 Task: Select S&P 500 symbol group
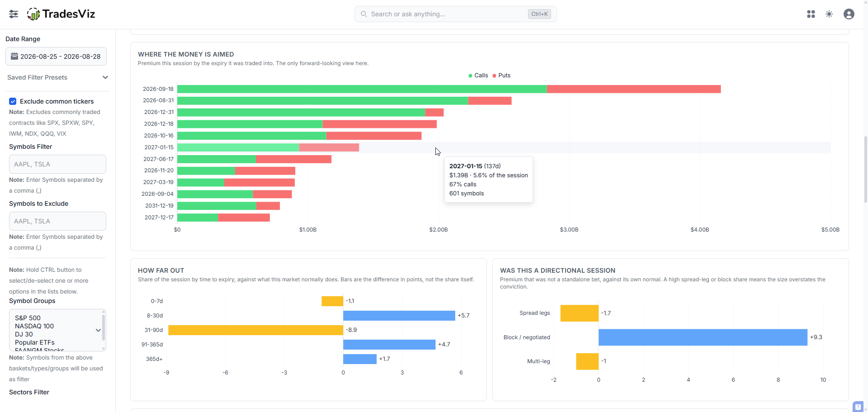pos(28,318)
